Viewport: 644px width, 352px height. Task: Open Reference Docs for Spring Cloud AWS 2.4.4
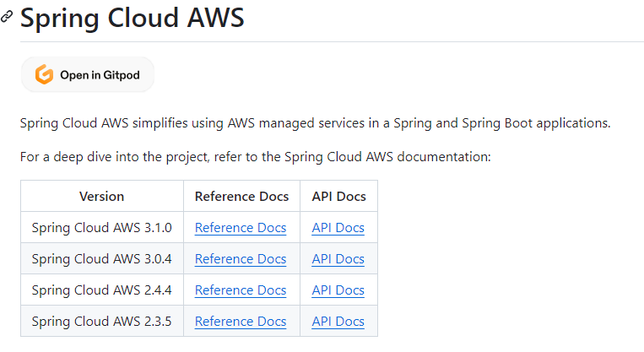[x=241, y=290]
